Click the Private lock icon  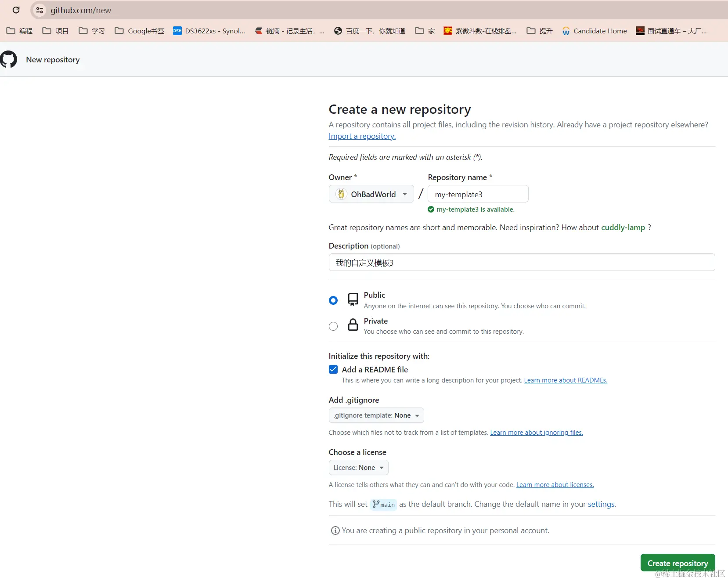[x=353, y=325]
